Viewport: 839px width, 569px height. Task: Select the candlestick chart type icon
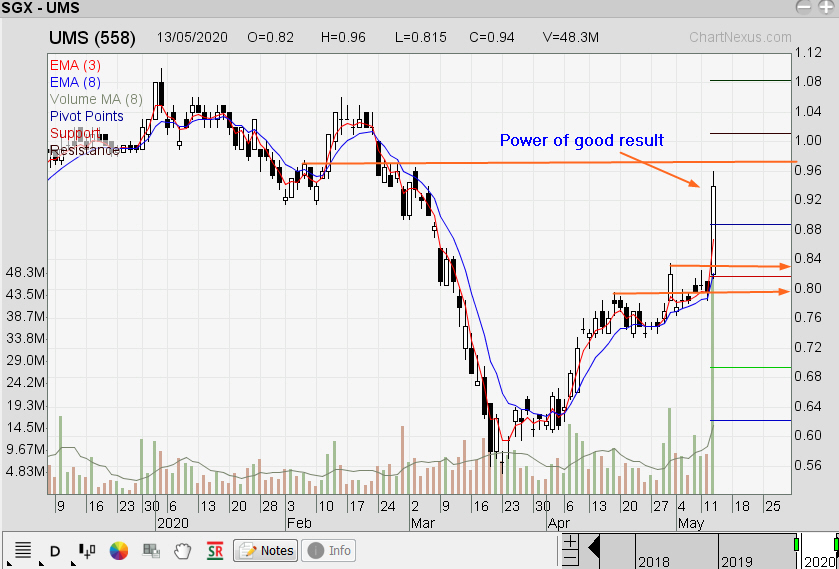(87, 550)
